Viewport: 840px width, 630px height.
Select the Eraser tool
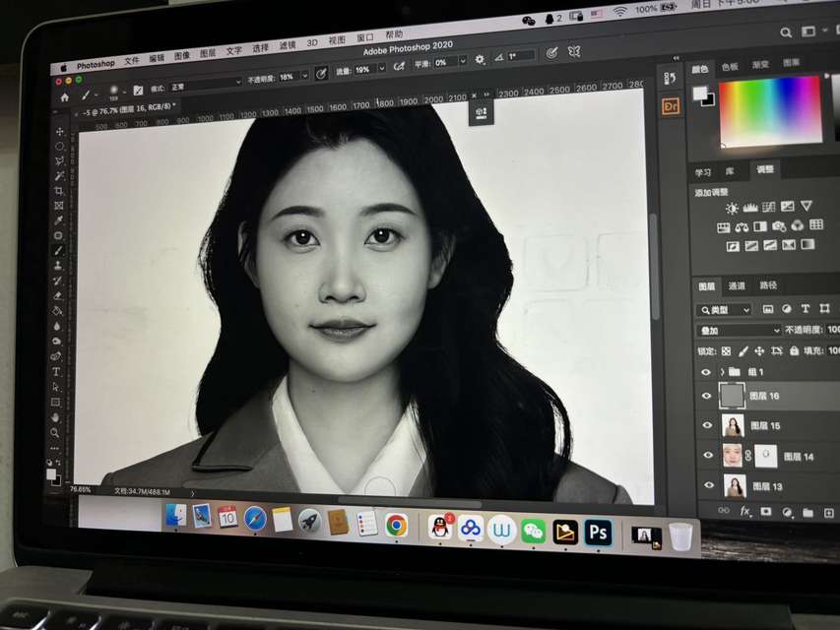coord(57,295)
